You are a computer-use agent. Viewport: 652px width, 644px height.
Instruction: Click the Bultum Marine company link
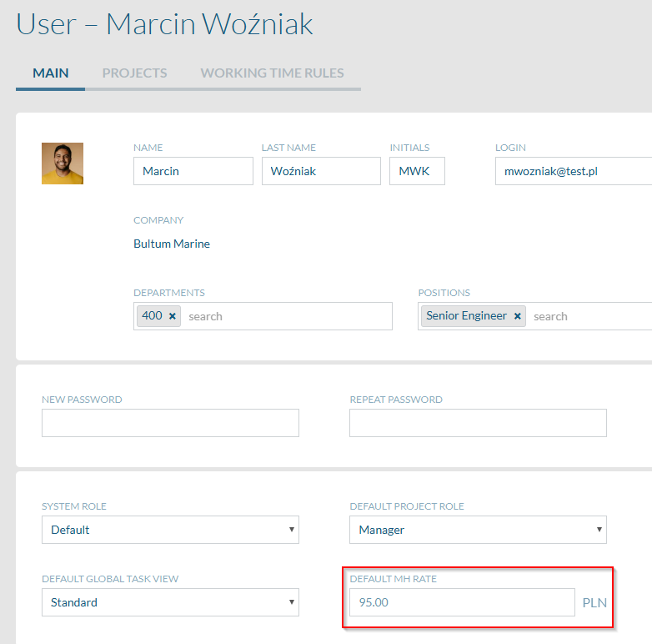[172, 244]
